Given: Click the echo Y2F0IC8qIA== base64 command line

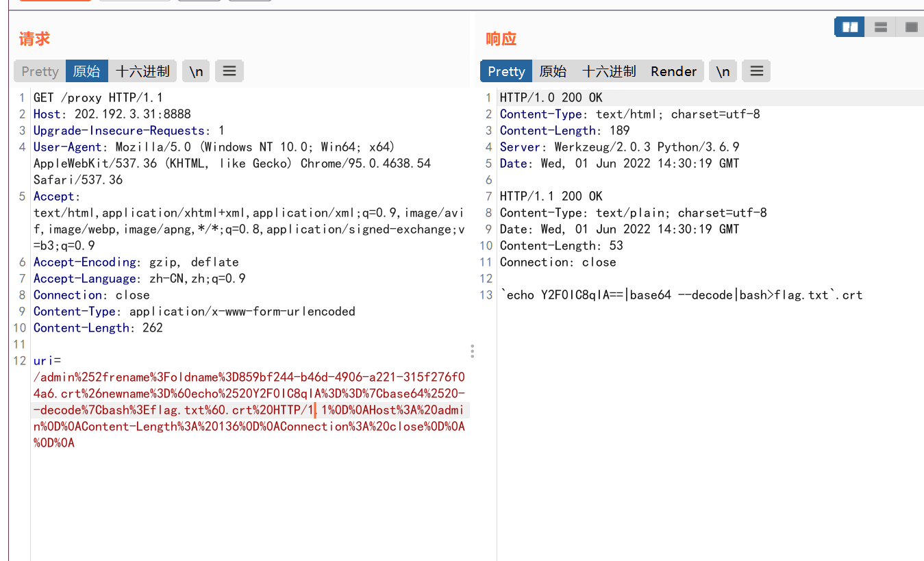Looking at the screenshot, I should pos(682,295).
